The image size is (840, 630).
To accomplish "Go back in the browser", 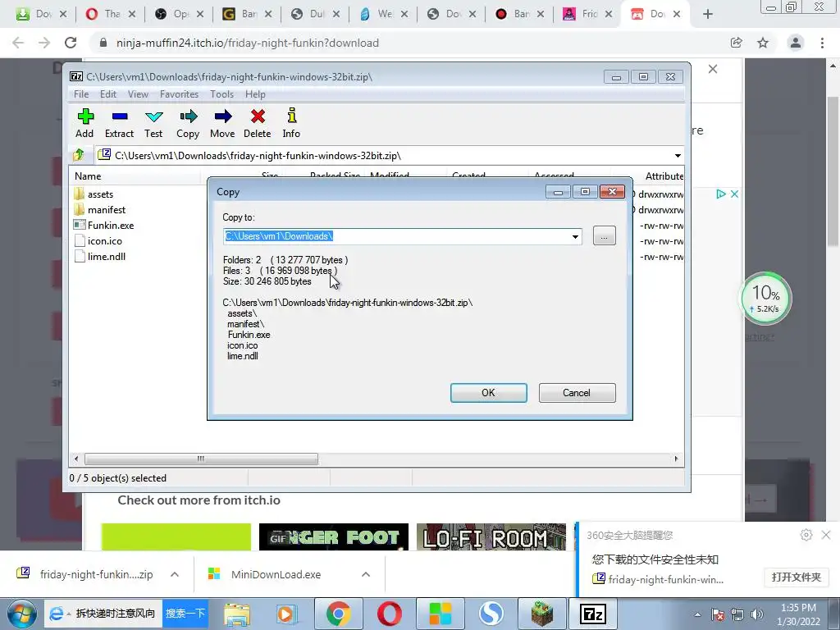I will click(x=18, y=43).
